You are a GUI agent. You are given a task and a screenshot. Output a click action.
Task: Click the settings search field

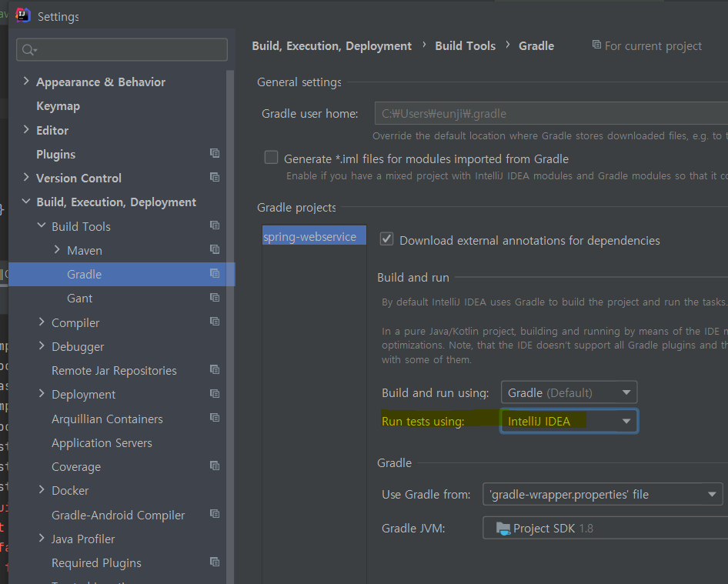click(x=122, y=50)
